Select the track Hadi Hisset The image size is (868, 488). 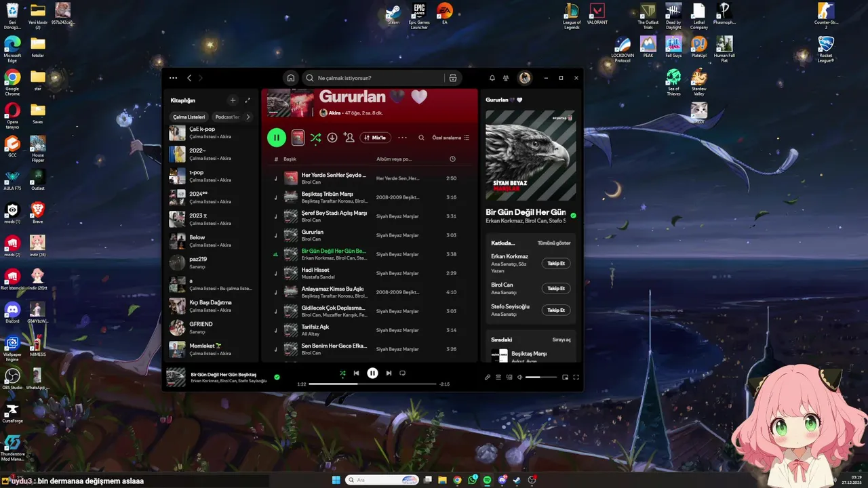[x=370, y=273]
